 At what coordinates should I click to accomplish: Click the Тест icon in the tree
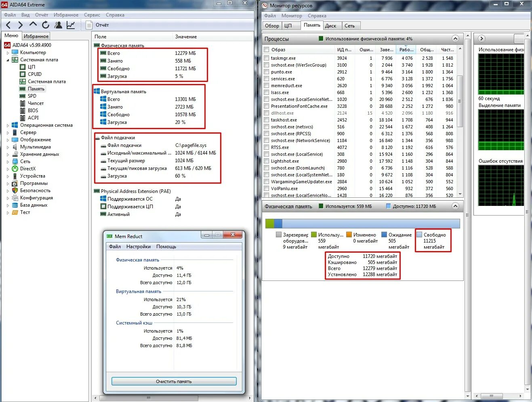pyautogui.click(x=15, y=212)
